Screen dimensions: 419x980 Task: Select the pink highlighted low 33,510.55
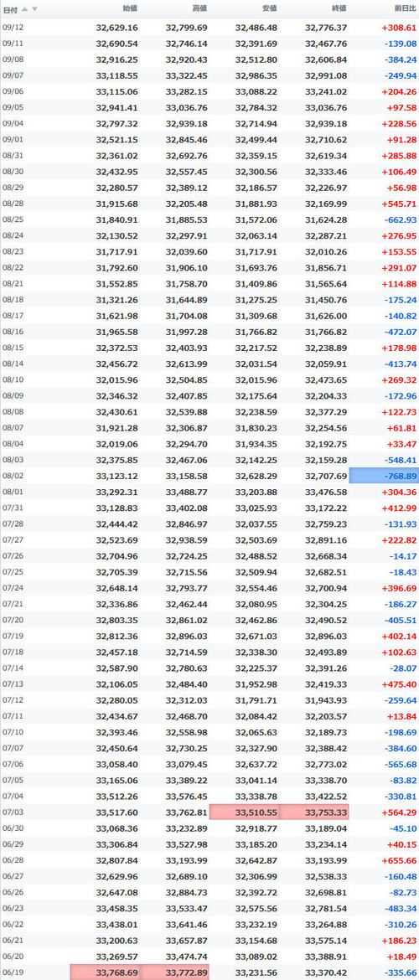coord(244,812)
